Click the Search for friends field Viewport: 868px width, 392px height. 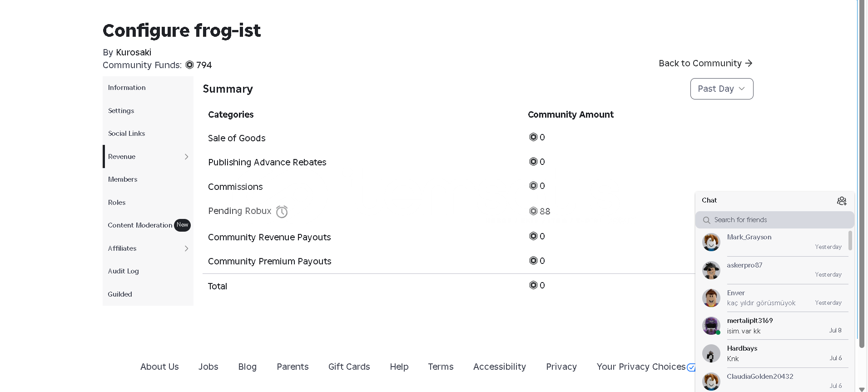pos(775,220)
